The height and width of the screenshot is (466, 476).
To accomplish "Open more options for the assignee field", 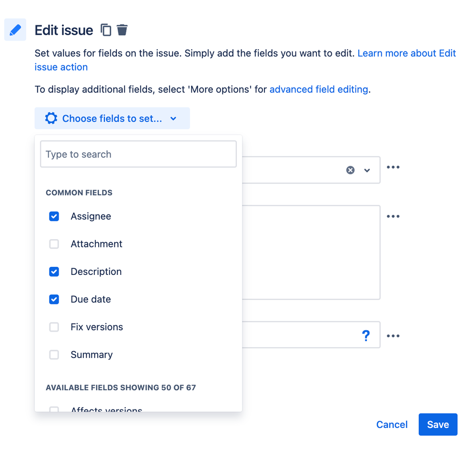I will 393,167.
